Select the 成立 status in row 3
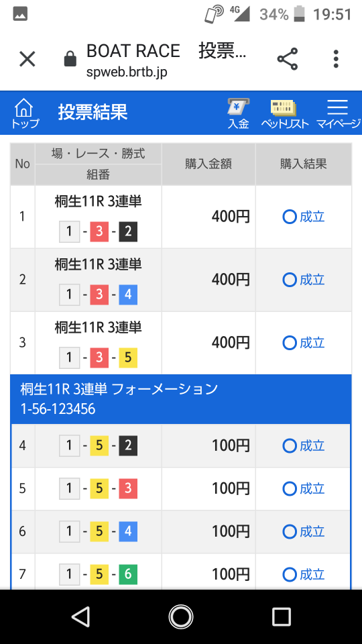 click(304, 343)
